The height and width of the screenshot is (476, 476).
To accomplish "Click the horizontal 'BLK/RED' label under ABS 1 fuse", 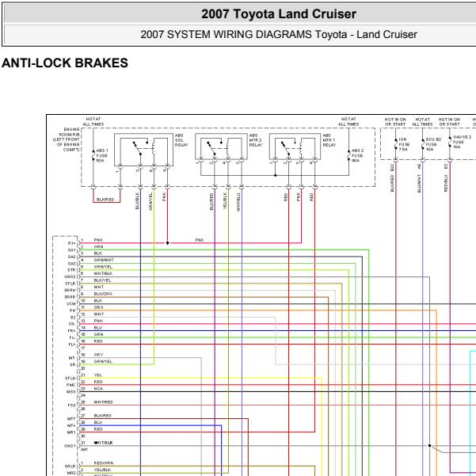I will pyautogui.click(x=105, y=200).
